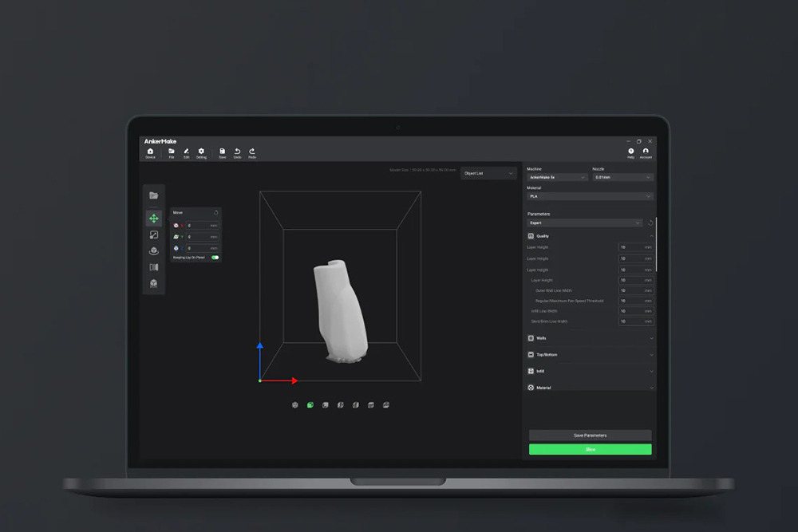Image resolution: width=798 pixels, height=532 pixels.
Task: Select the Move tool in the left toolbar
Action: click(x=154, y=217)
